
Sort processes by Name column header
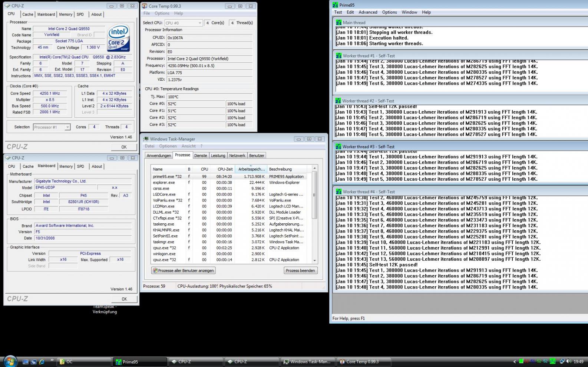click(168, 169)
